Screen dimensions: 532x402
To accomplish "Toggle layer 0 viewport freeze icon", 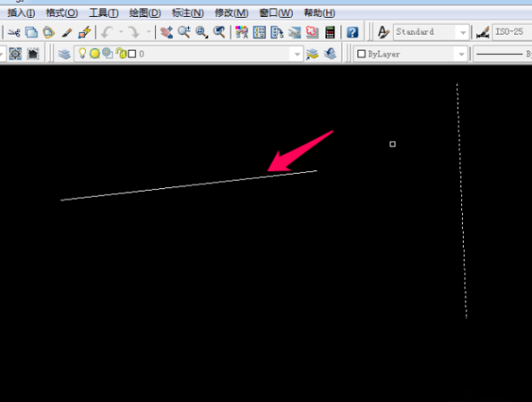I will pyautogui.click(x=107, y=53).
